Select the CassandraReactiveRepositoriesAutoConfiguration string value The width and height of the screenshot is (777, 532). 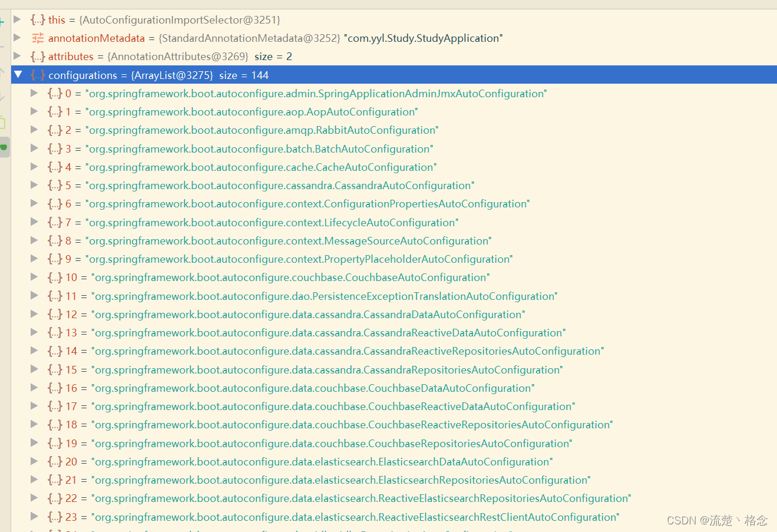(x=348, y=351)
